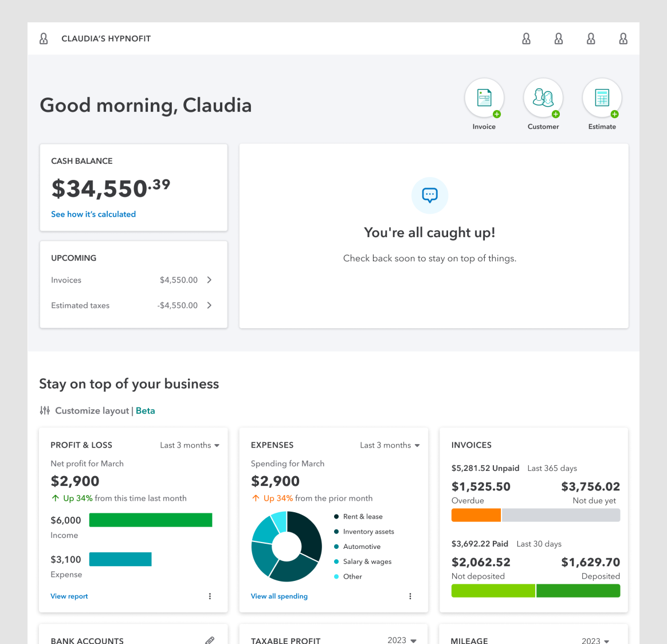Add a customer using the Customer shortcut icon
667x644 pixels.
pos(543,97)
